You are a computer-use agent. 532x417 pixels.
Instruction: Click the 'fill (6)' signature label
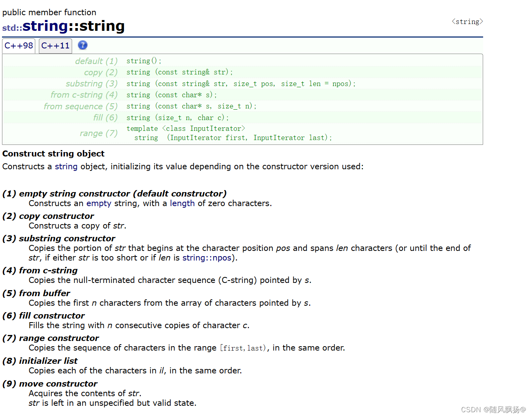(105, 118)
